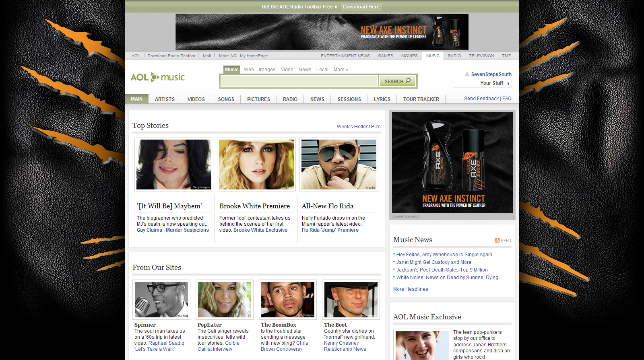Screen dimensions: 644x360
Task: Open MUSIC in top menu
Action: pos(433,56)
